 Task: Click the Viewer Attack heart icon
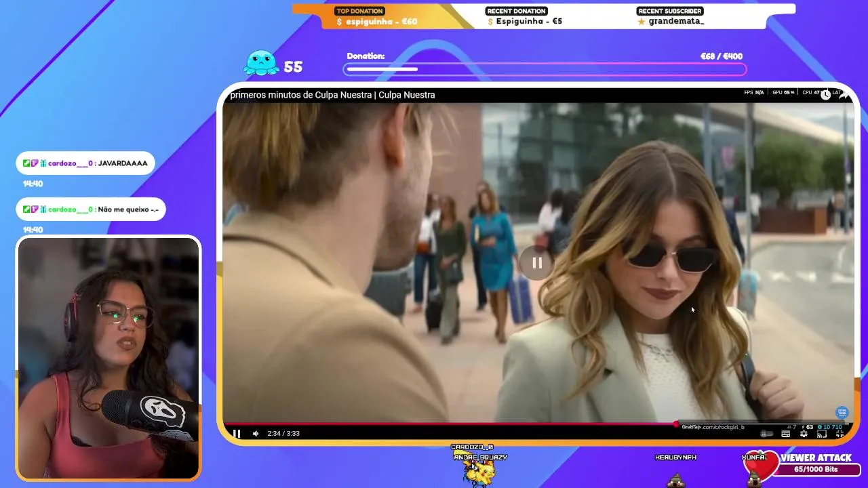tap(762, 466)
